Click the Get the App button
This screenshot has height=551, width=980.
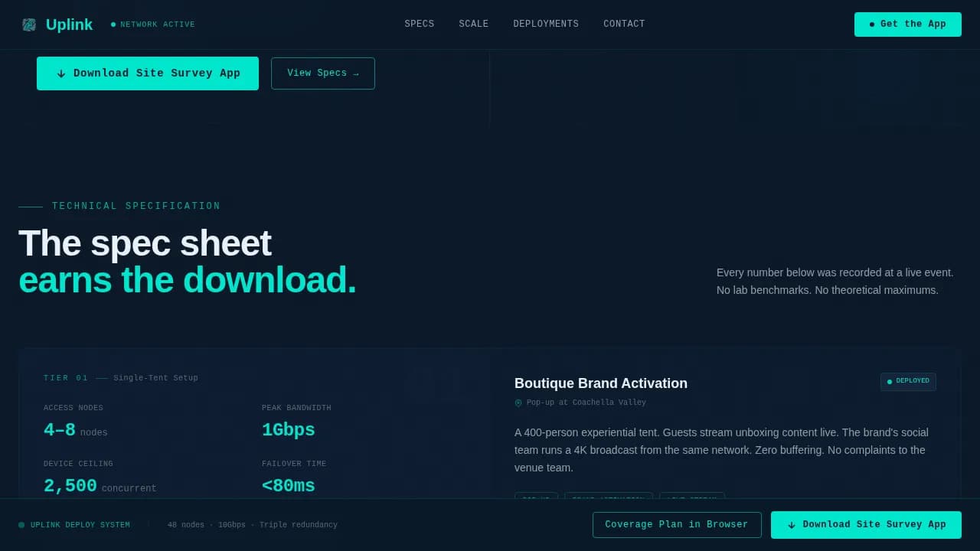[908, 24]
